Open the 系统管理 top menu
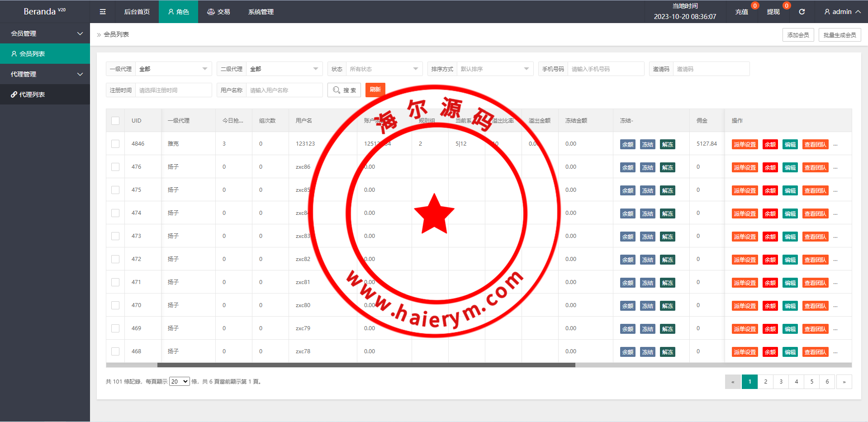Image resolution: width=868 pixels, height=422 pixels. pos(261,12)
